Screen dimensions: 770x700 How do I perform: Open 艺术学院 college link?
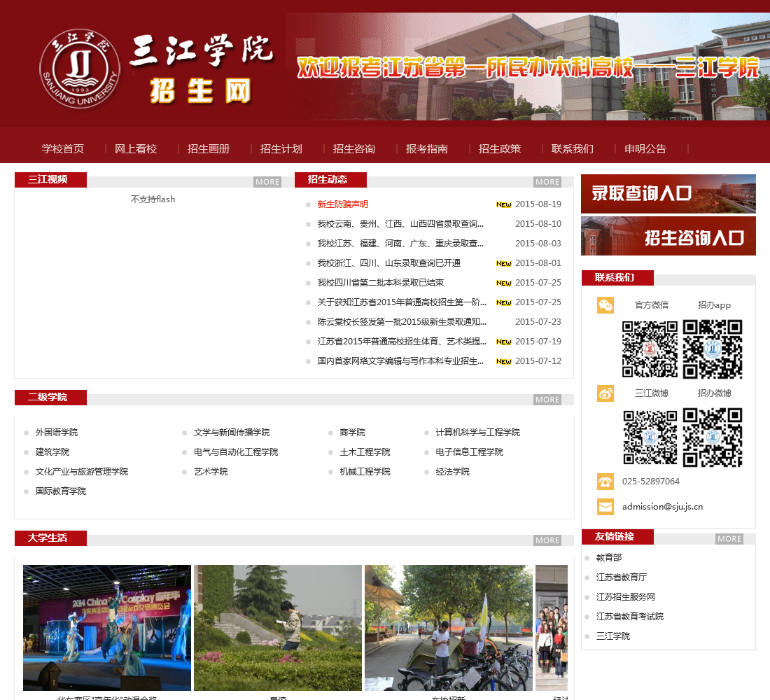[211, 472]
